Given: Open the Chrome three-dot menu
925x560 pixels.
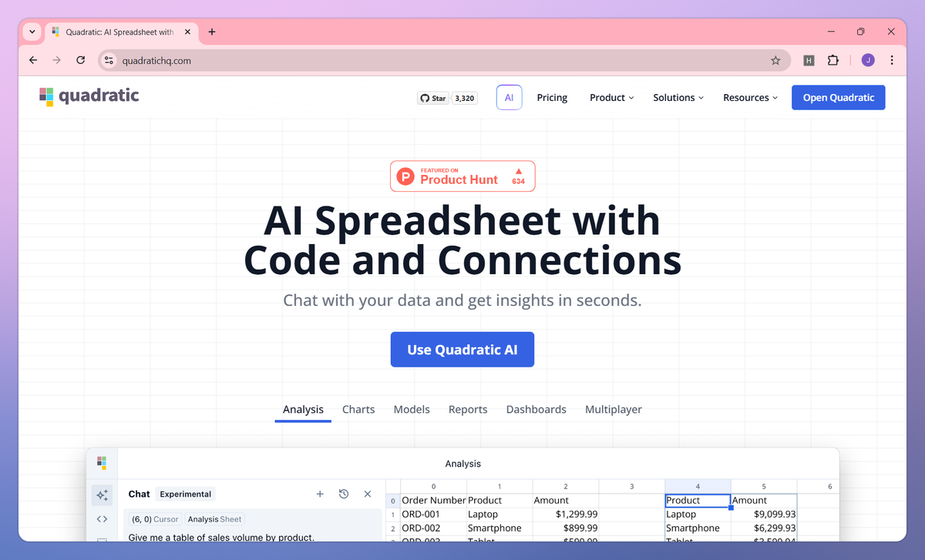Looking at the screenshot, I should click(x=892, y=60).
